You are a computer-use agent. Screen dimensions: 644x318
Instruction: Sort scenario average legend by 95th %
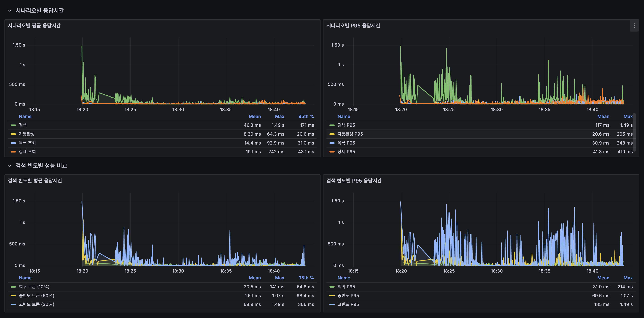coord(306,116)
